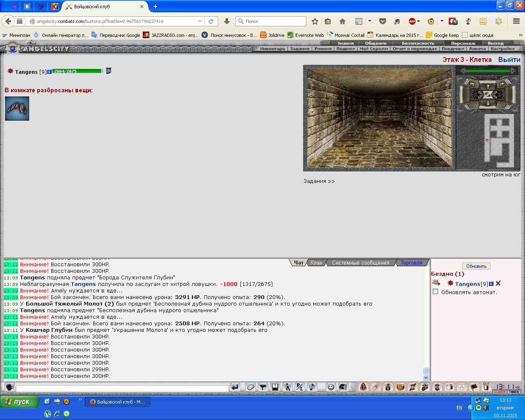Image resolution: width=525 pixels, height=420 pixels.
Task: Click the hooded figure icon in bottom panel
Action: click(x=363, y=387)
